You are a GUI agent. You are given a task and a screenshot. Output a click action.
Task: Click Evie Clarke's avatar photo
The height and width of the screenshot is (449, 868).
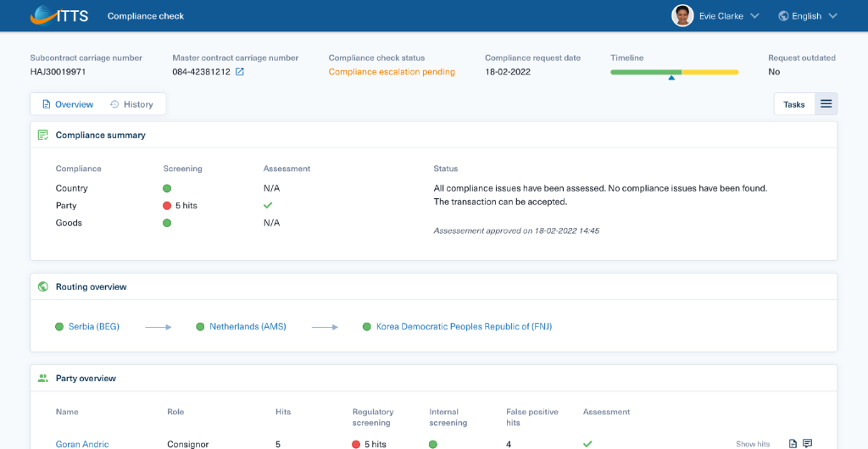(682, 16)
